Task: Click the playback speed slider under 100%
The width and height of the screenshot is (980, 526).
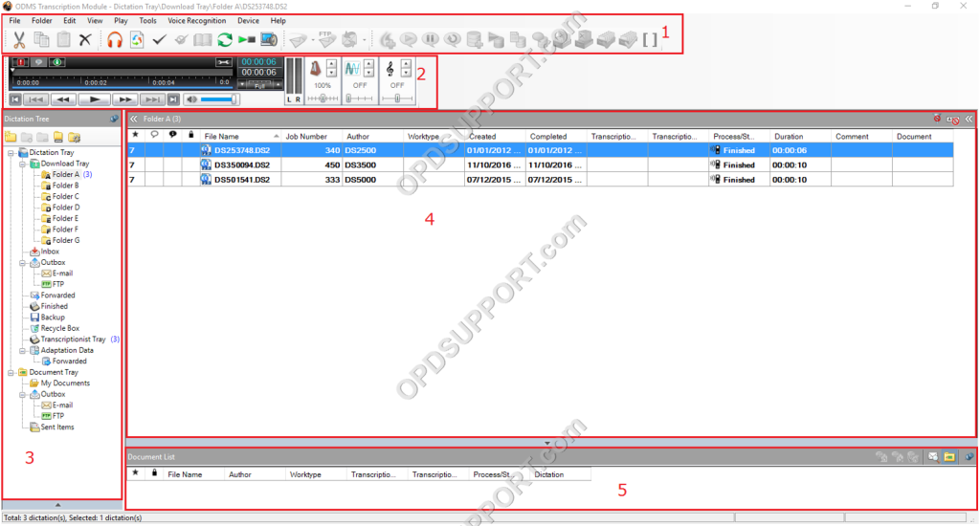Action: point(323,99)
